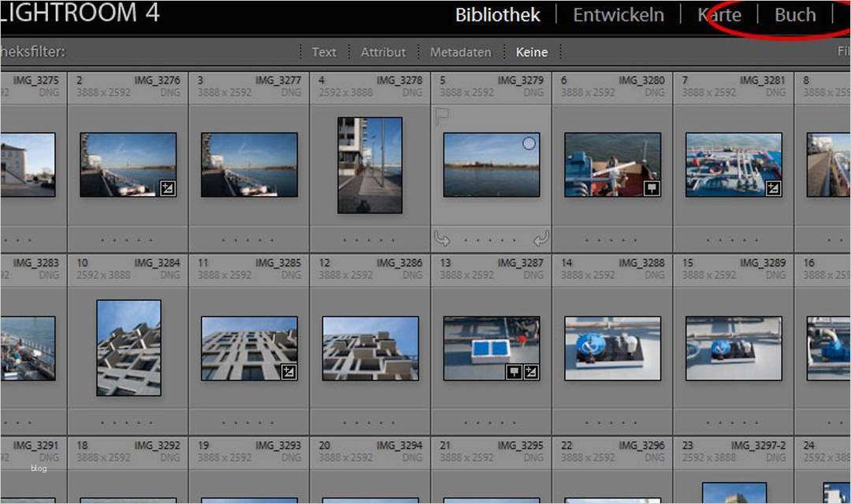Set rating dots under IMG_3289

tap(732, 423)
